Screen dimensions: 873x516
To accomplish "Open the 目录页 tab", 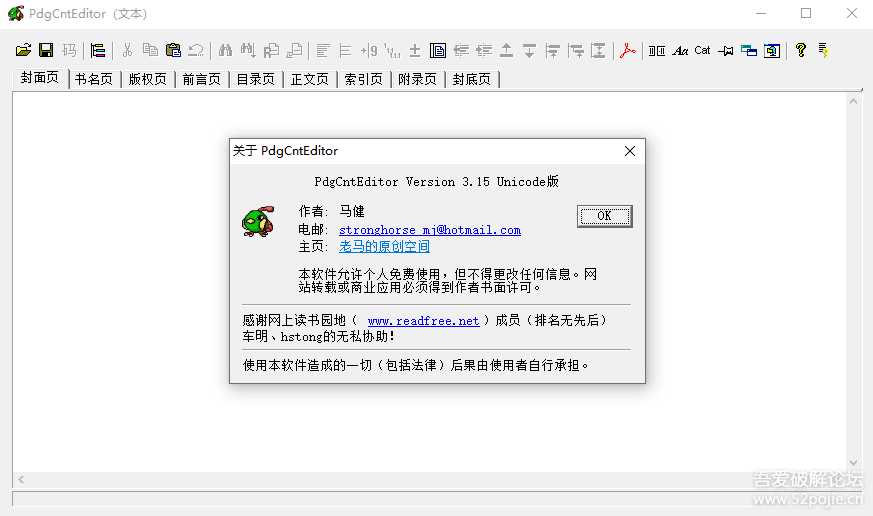I will pos(256,80).
